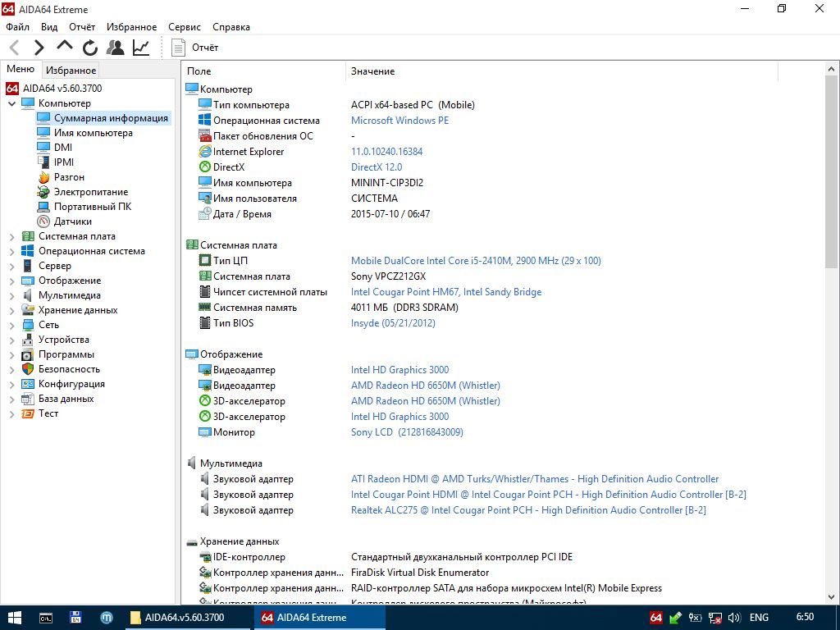Open the Microsoft Windows PE link

(399, 121)
